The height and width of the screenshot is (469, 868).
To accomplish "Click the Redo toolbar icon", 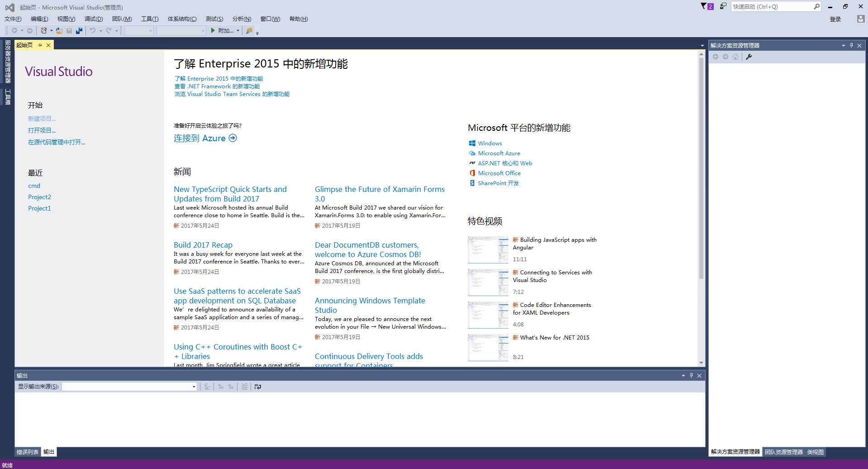I will (x=109, y=30).
